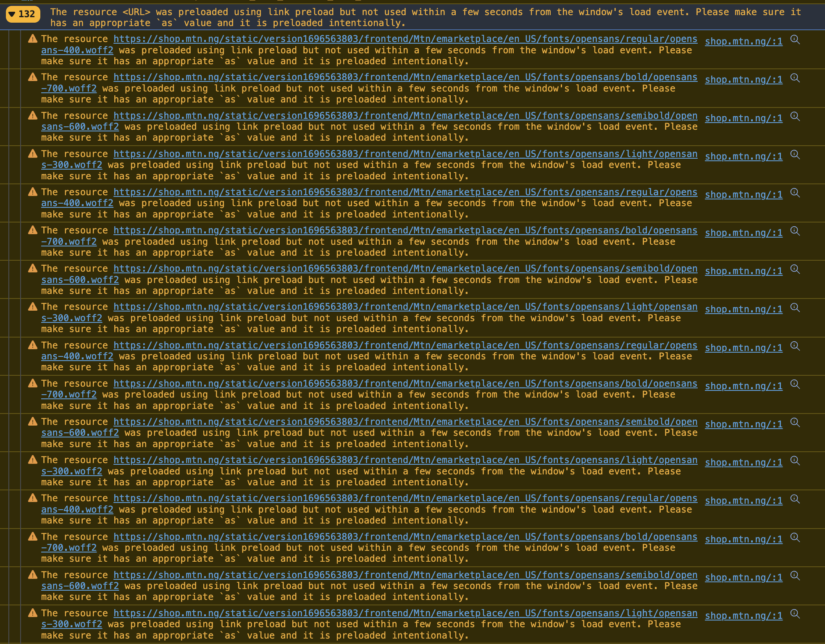Click shop.mtn.ng/:1 source beside last opensans-700 warning
This screenshot has width=825, height=644.
coord(744,539)
